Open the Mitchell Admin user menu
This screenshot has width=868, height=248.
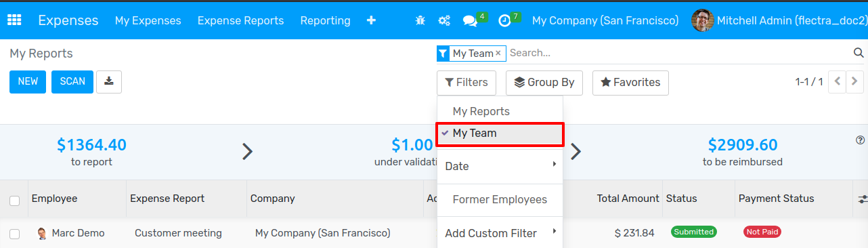click(779, 20)
